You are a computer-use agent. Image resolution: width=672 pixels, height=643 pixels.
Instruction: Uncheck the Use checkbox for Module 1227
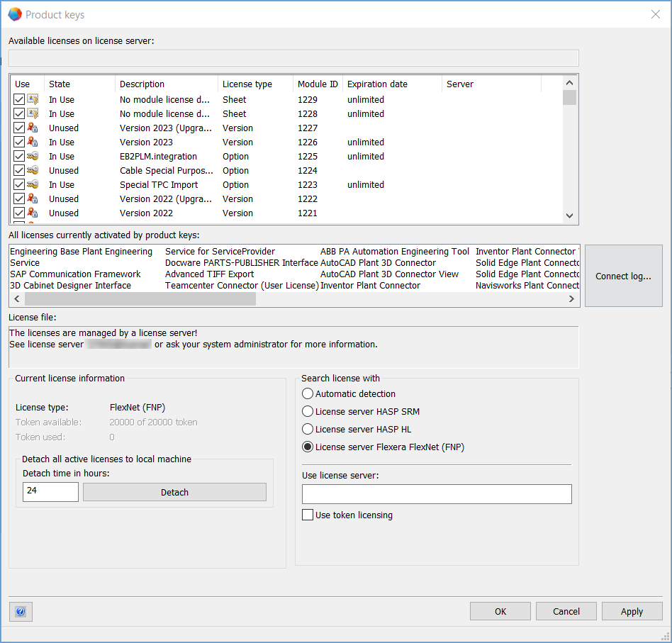click(19, 128)
